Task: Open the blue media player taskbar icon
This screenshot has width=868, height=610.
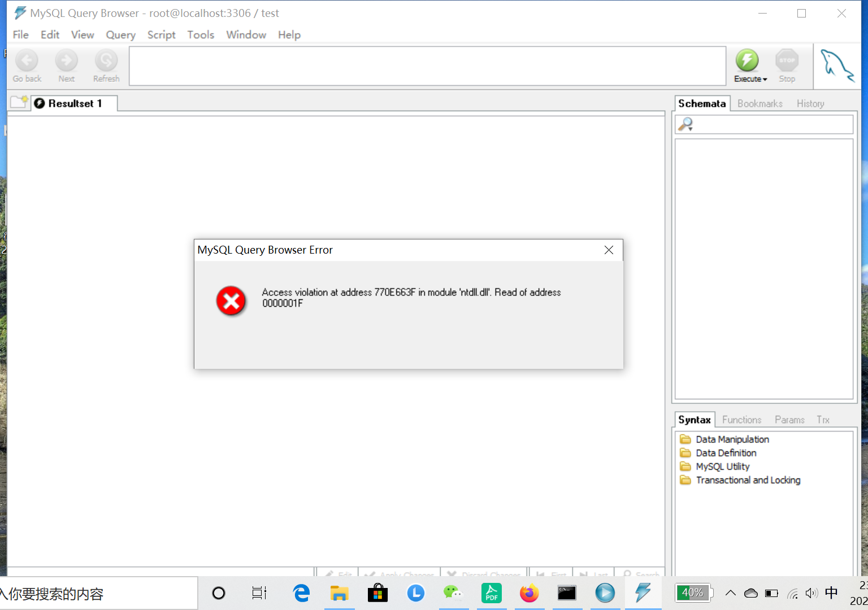Action: point(605,593)
